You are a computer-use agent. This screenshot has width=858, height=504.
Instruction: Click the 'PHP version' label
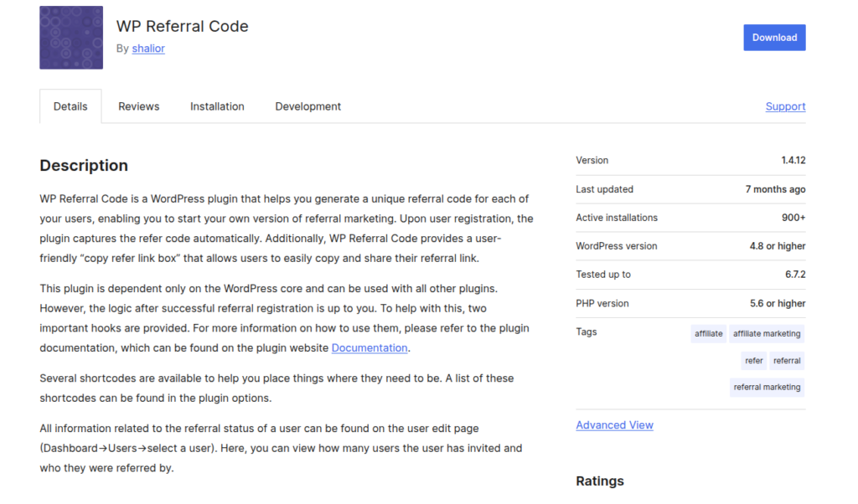coord(602,304)
